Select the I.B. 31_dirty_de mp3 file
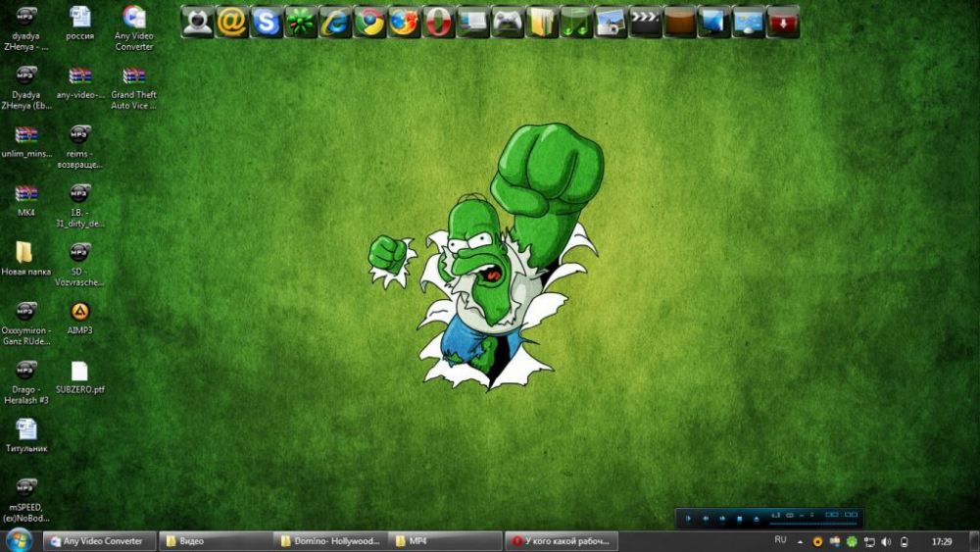Viewport: 980px width, 552px height. point(79,206)
